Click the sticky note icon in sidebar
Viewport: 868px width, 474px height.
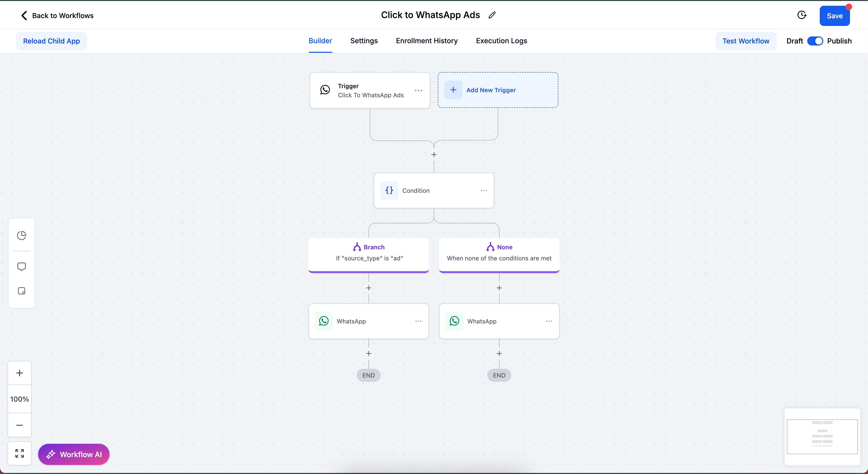pyautogui.click(x=22, y=291)
